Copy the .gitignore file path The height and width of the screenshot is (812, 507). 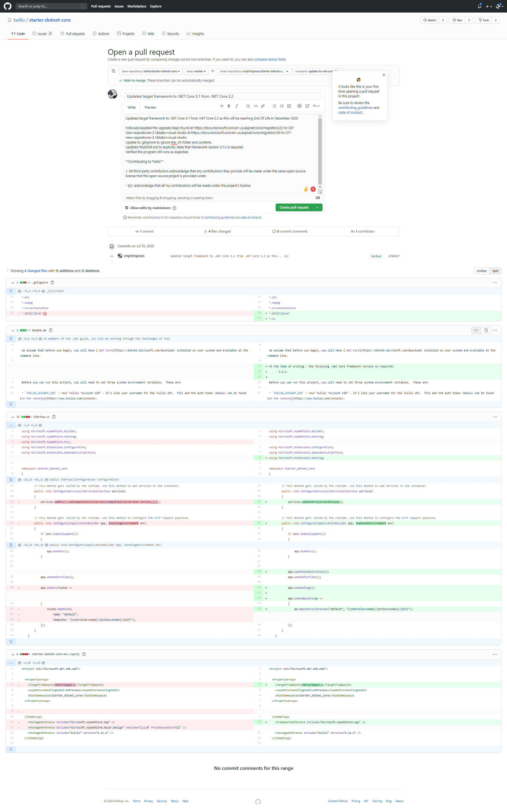(52, 282)
